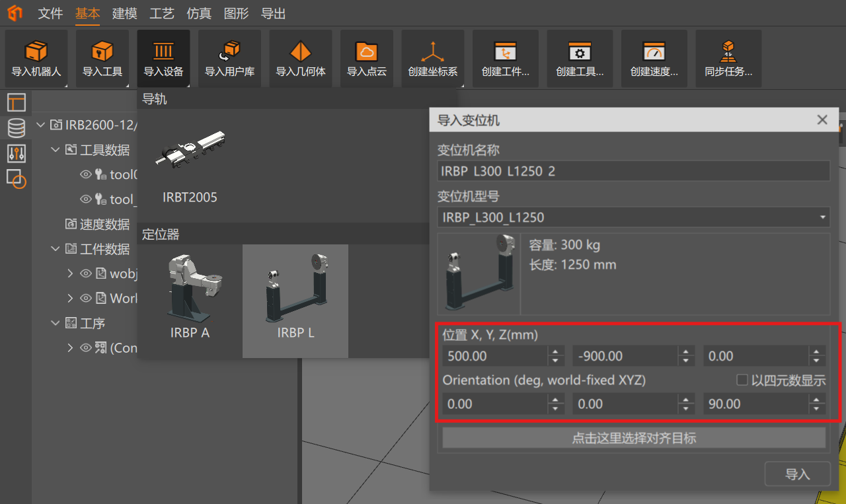Open the 导入机器人 dropdown arrow
This screenshot has height=504, width=846.
pos(65,84)
